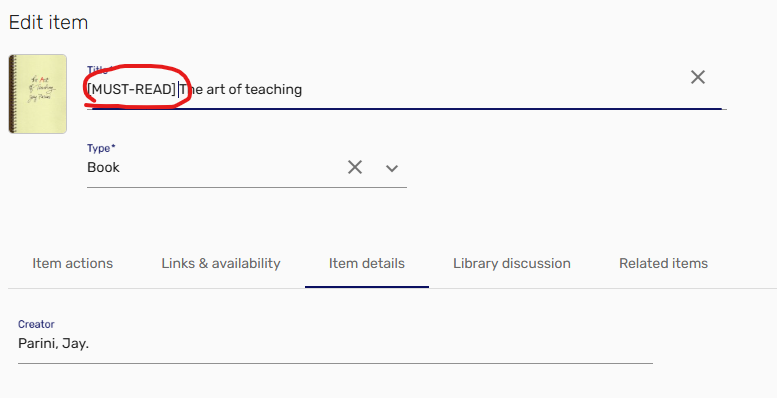
Task: Click the Title field label
Action: coord(98,70)
